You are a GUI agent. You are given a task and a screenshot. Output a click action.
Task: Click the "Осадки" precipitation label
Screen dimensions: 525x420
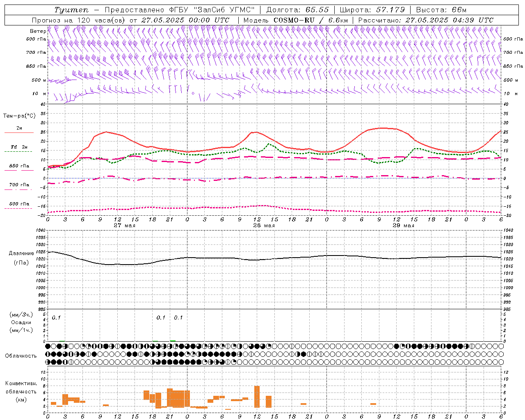tap(21, 322)
